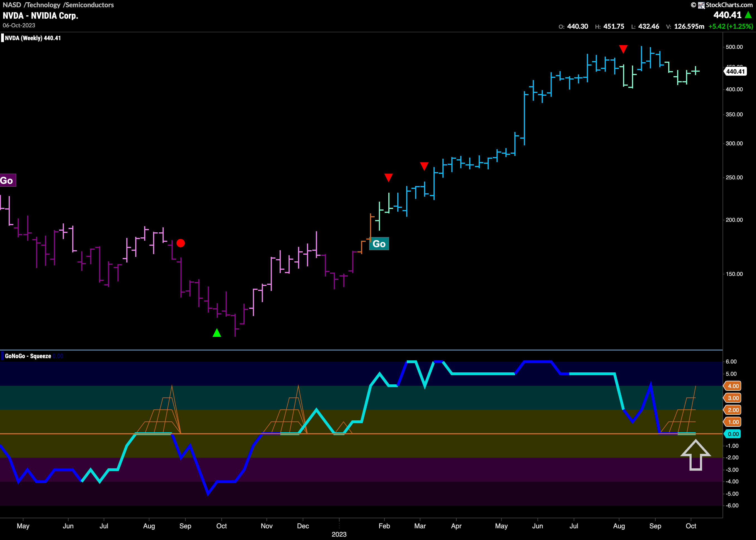The height and width of the screenshot is (540, 756).
Task: Click the 2023 year label on the time axis
Action: (x=339, y=534)
